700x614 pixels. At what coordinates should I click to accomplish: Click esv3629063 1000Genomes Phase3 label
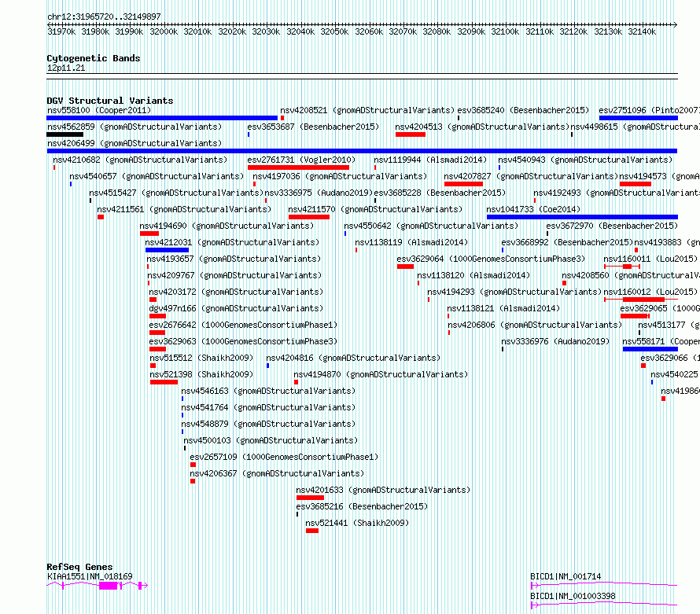click(243, 341)
